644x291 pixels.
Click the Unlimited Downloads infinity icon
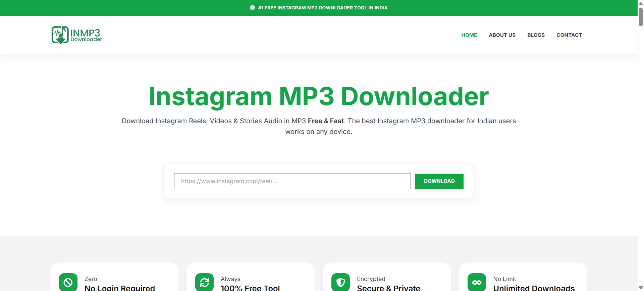(x=477, y=282)
